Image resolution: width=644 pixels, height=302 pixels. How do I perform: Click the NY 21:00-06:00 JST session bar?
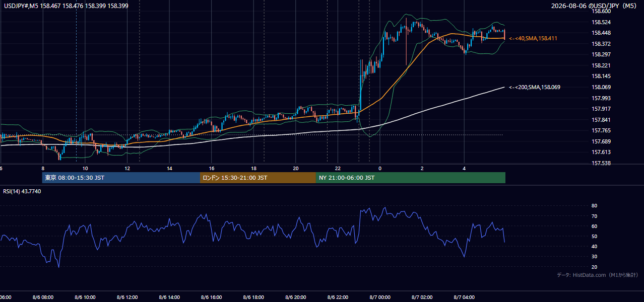tap(411, 178)
